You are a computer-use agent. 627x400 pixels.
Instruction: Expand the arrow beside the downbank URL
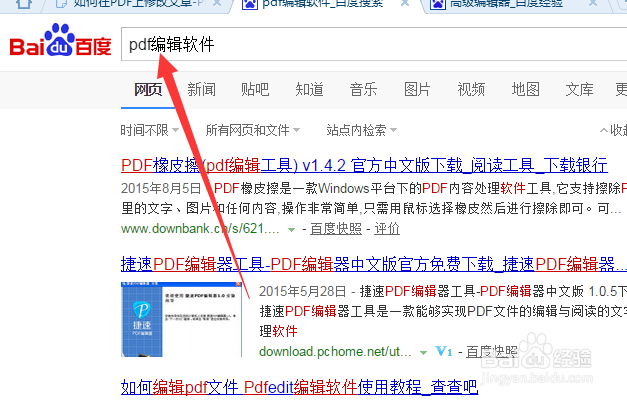coord(292,230)
